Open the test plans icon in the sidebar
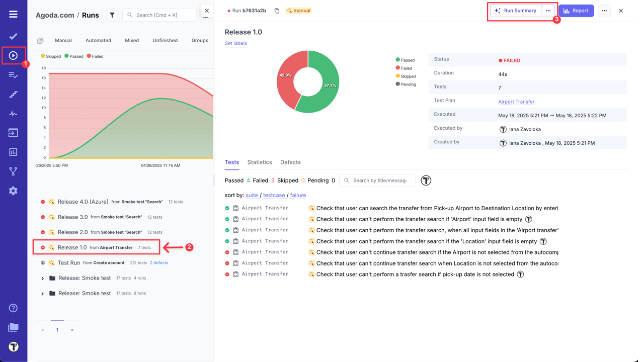The image size is (644, 362). pyautogui.click(x=13, y=75)
